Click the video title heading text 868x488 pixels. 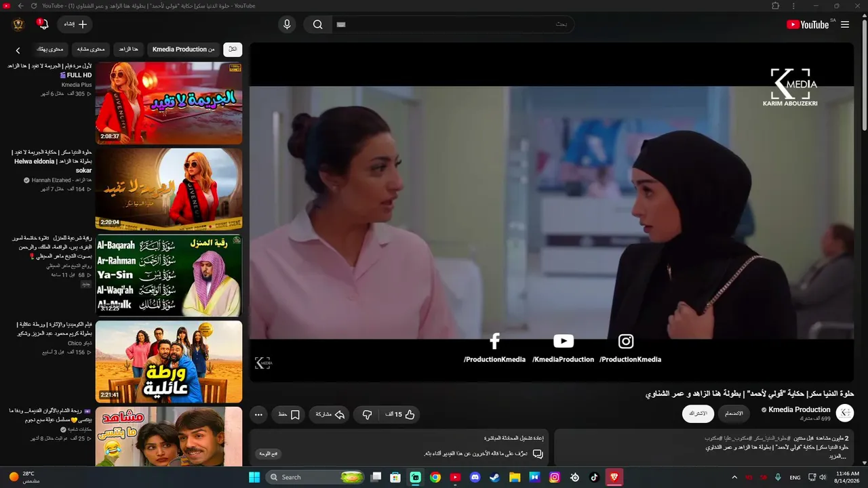(x=749, y=394)
